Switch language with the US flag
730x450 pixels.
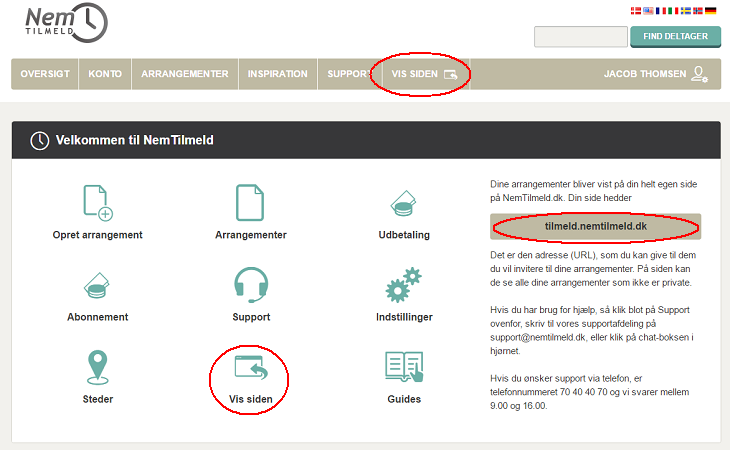pos(648,11)
